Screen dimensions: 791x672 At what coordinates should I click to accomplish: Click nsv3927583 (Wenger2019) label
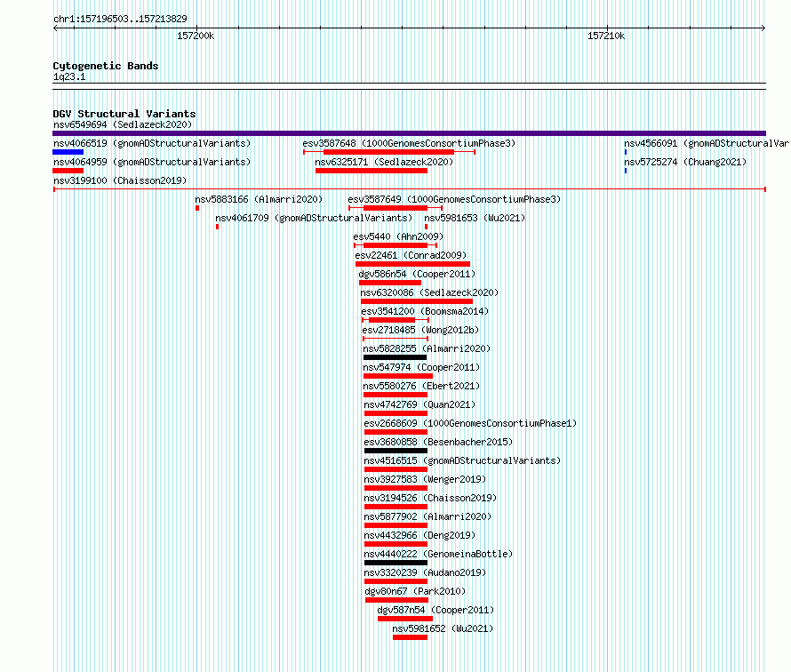(425, 479)
